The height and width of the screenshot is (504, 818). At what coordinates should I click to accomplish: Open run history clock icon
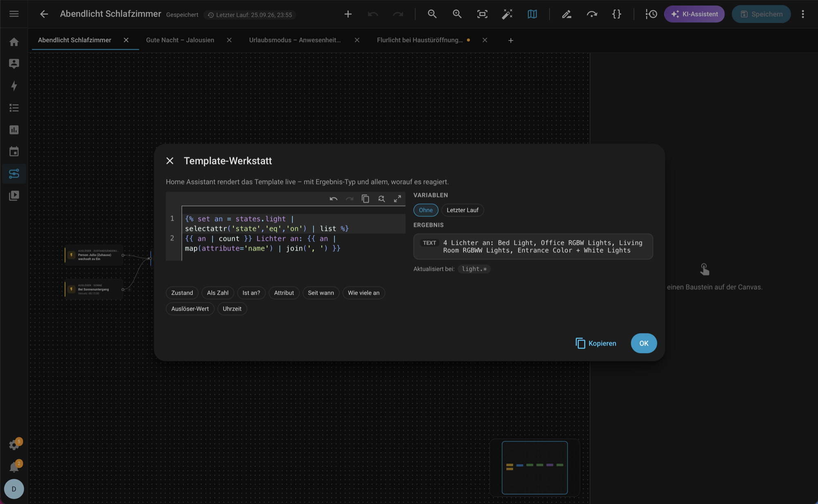(651, 14)
